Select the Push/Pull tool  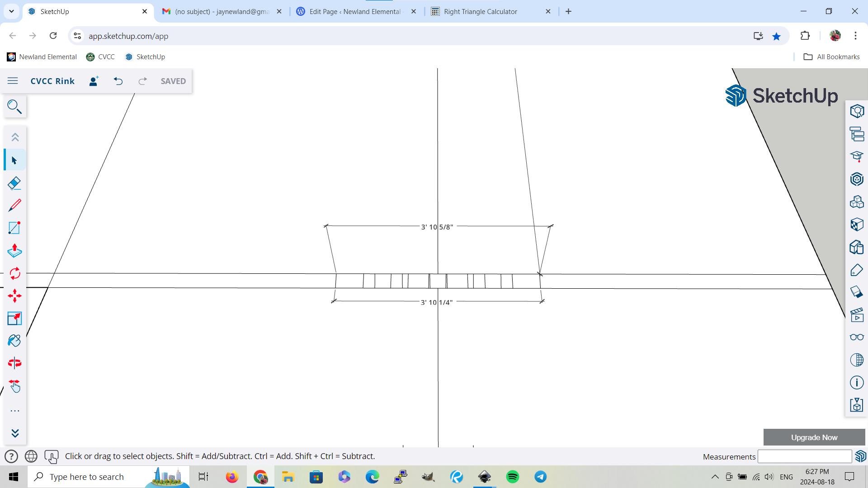(x=14, y=251)
